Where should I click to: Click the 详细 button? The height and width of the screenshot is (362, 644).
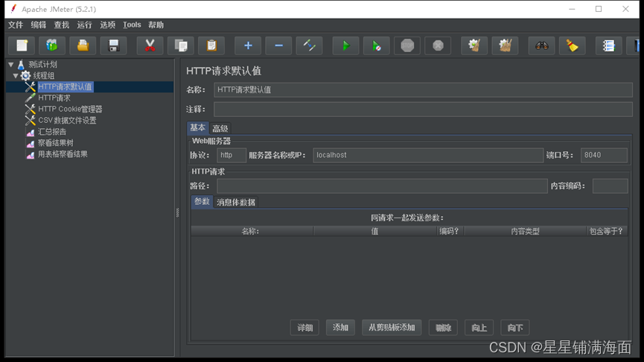click(x=305, y=328)
